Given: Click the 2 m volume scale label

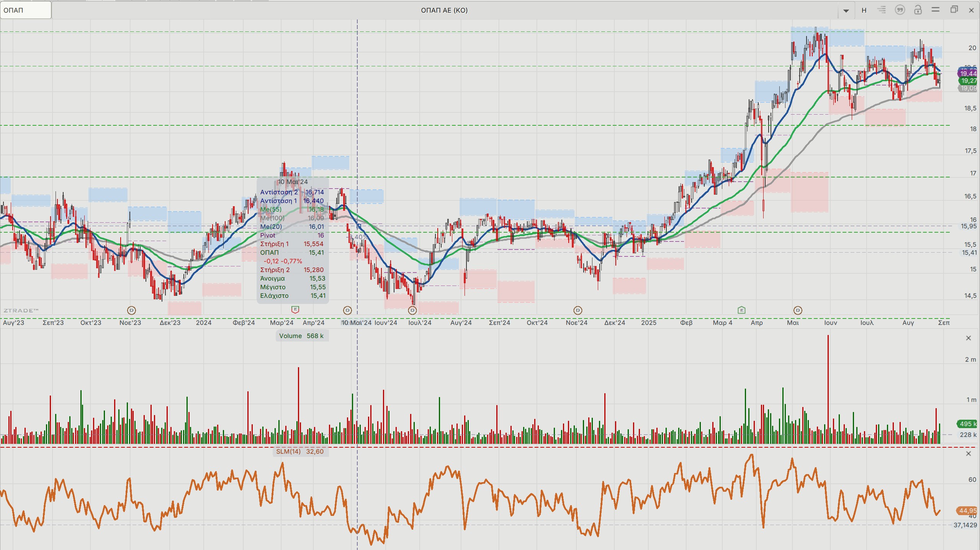Looking at the screenshot, I should coord(971,360).
